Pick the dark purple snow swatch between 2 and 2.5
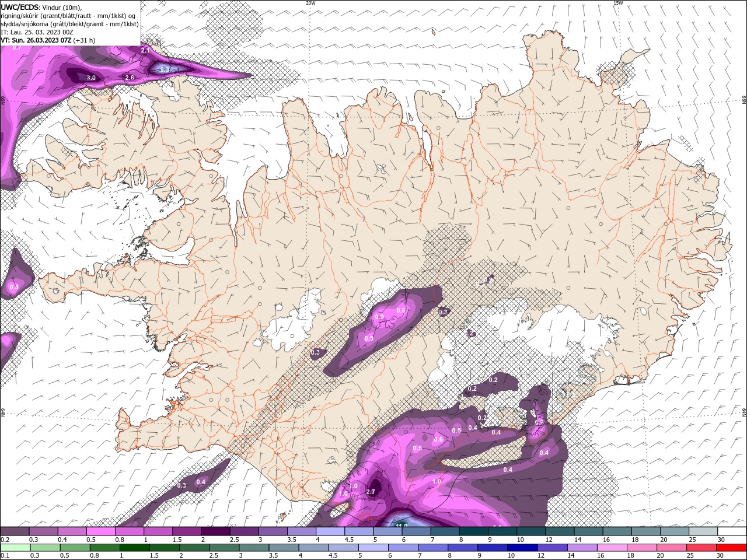The image size is (747, 560). 215,531
